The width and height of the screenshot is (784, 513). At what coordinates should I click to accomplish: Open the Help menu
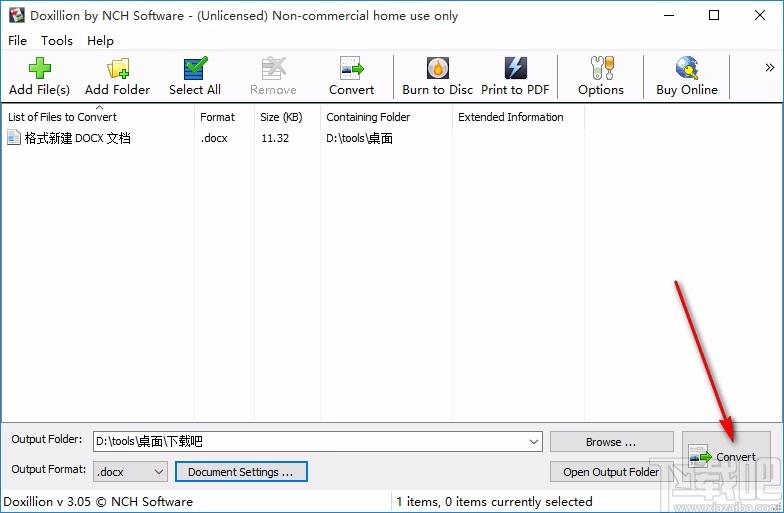(x=100, y=40)
